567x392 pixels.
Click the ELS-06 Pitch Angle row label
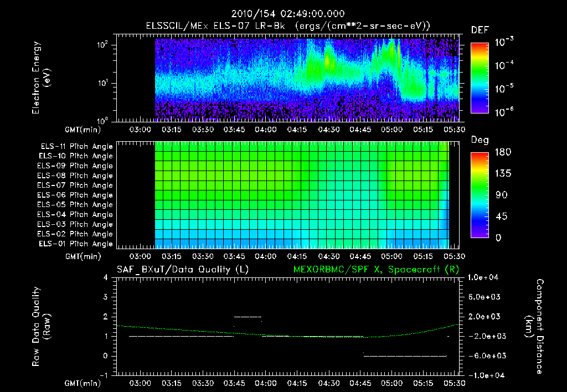point(75,195)
